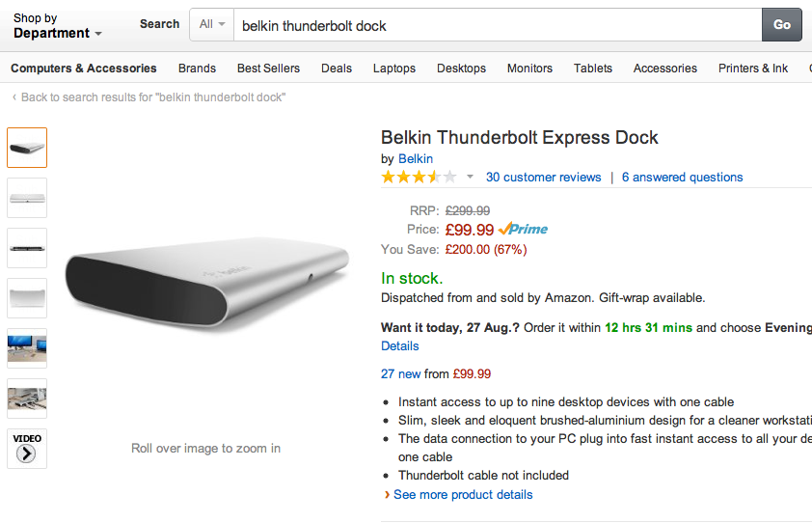Image resolution: width=812 pixels, height=523 pixels.
Task: Select thumbnail with laptop desk scene
Action: 27,399
